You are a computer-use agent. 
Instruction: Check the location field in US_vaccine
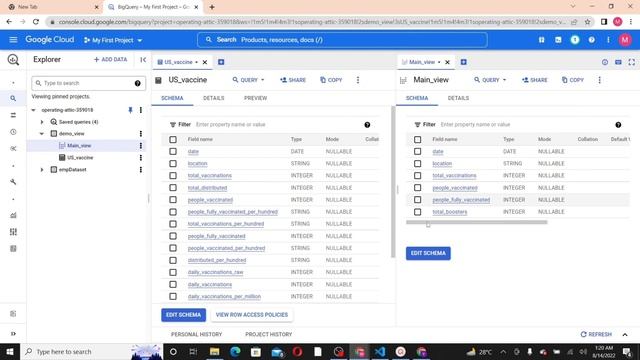(173, 164)
